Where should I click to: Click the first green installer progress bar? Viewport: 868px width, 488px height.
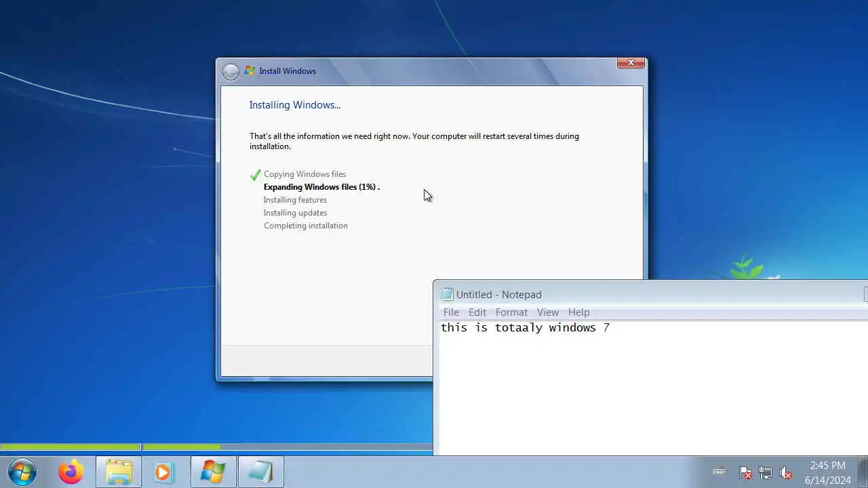click(70, 447)
